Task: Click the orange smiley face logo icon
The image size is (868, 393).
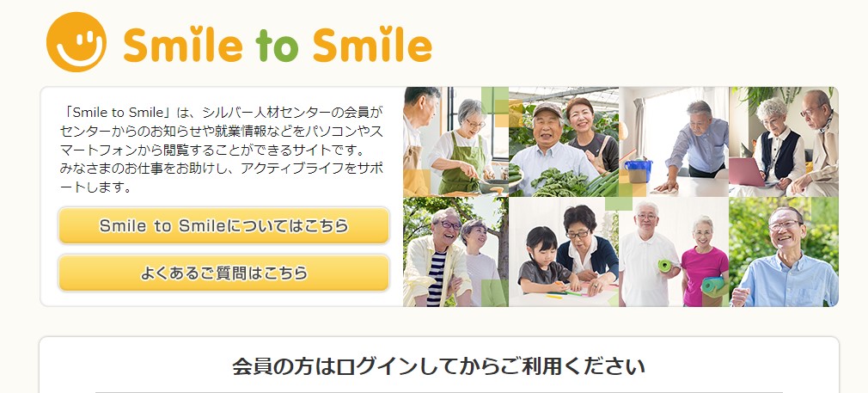Action: (x=76, y=42)
